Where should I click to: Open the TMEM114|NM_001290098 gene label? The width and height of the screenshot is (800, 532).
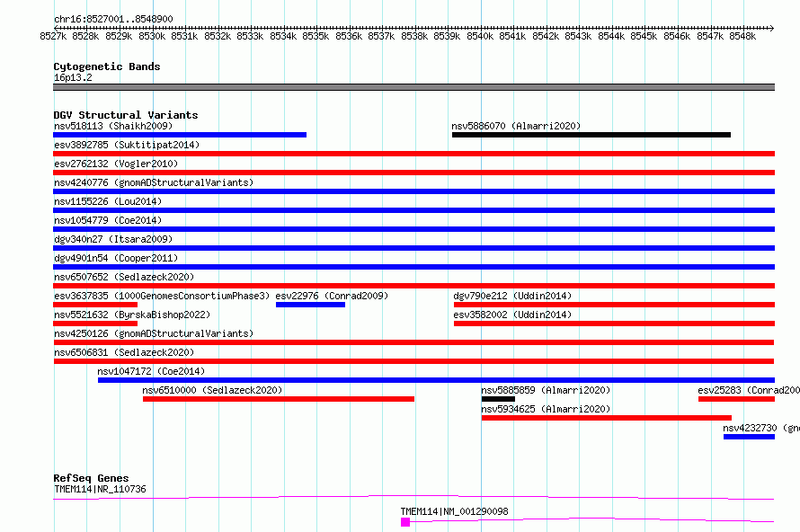(x=454, y=511)
